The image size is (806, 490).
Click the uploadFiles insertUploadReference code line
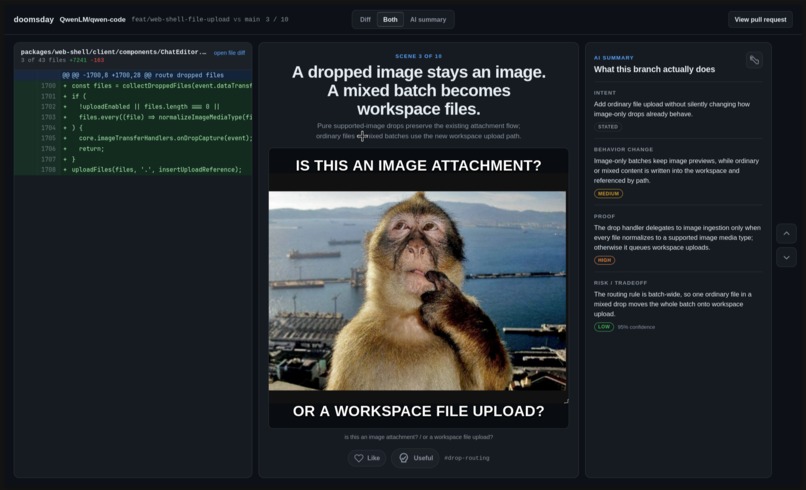pos(133,170)
